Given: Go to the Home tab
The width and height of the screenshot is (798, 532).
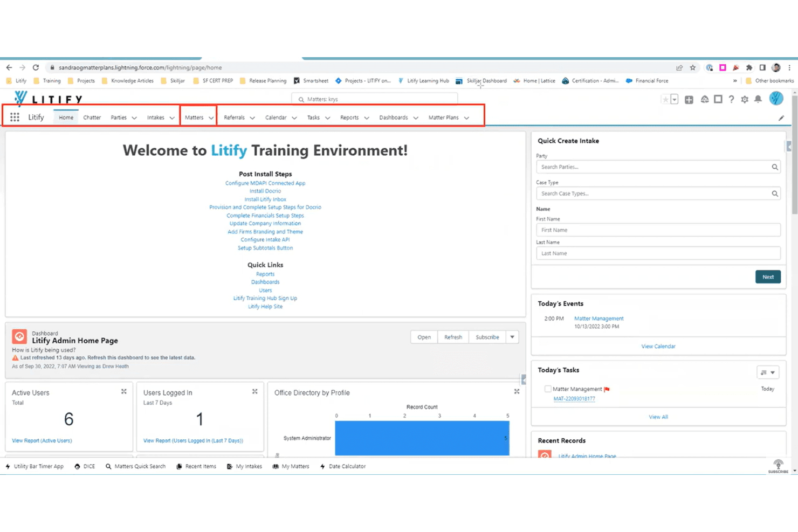Looking at the screenshot, I should click(66, 118).
